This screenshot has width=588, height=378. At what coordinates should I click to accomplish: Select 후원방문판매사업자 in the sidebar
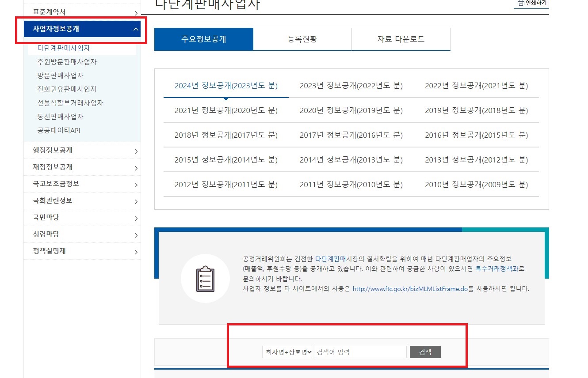tap(67, 62)
